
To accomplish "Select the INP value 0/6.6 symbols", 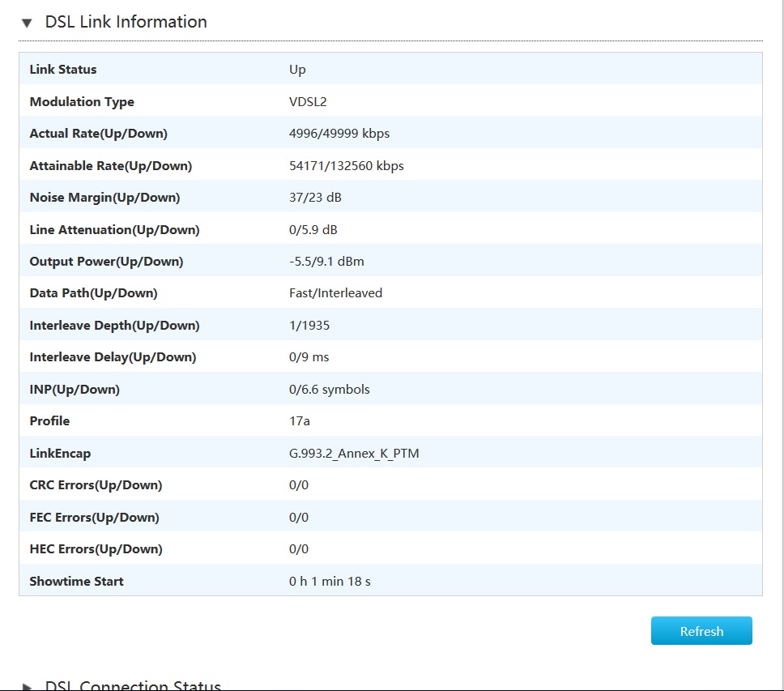I will coord(329,390).
